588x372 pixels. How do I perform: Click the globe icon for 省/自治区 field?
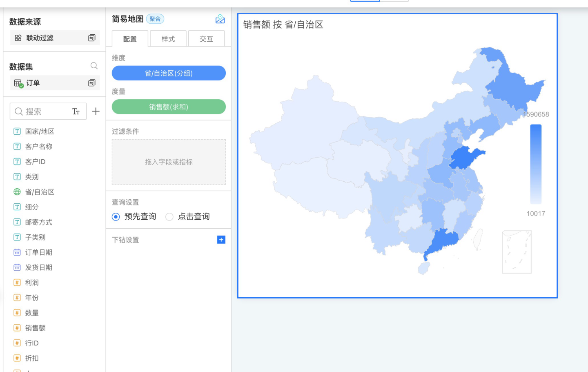(x=17, y=192)
